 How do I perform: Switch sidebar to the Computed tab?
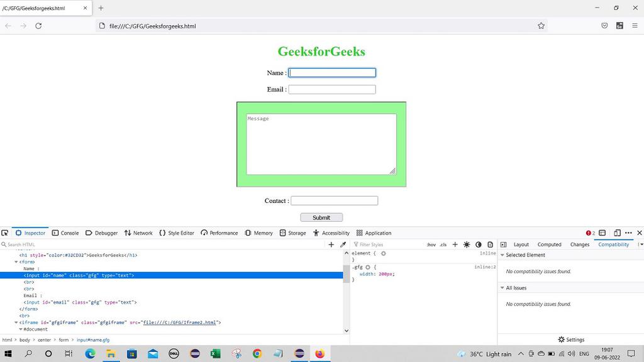click(x=549, y=244)
